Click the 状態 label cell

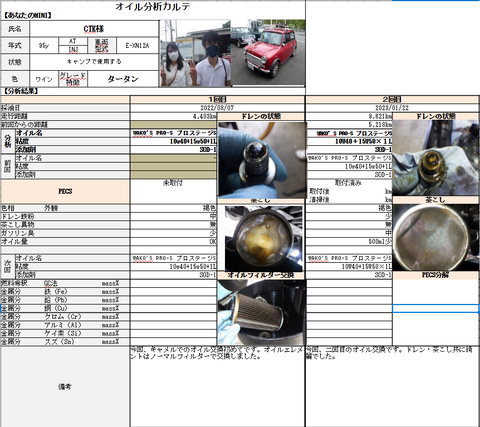tap(15, 62)
